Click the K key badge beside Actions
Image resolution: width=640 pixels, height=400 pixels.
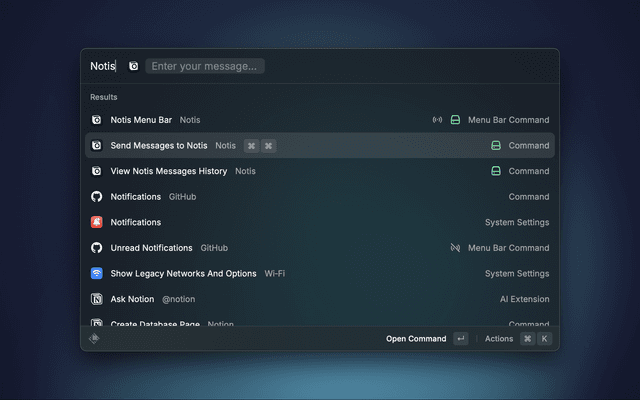coord(544,339)
